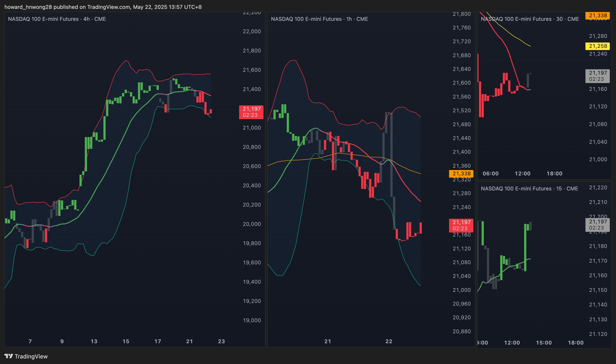Click red 21,197 price label on 1h chart

pos(461,225)
